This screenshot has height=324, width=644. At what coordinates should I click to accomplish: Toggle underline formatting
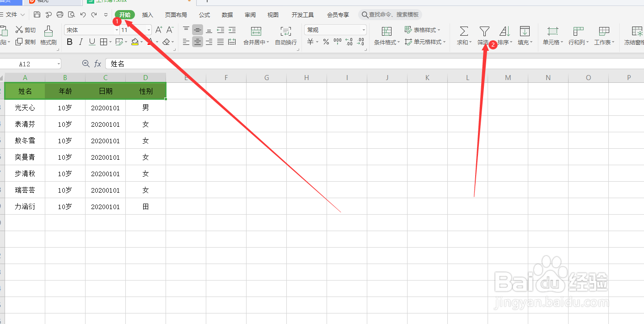tap(92, 42)
